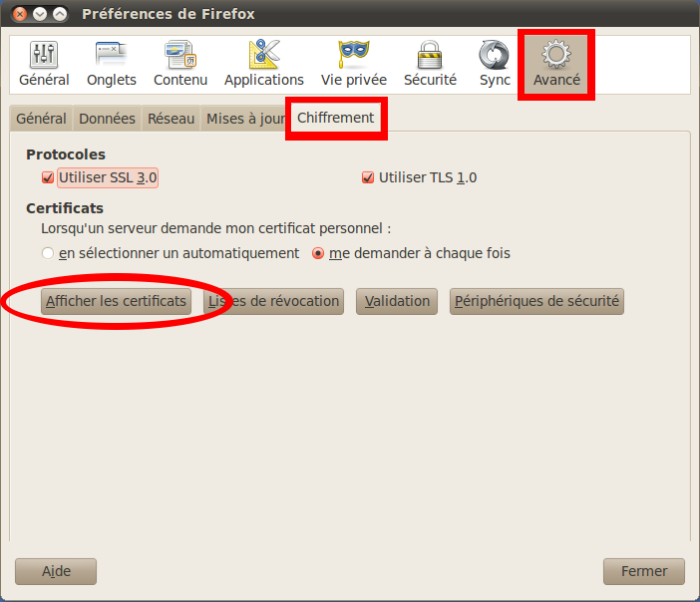Screen dimensions: 700x602
Task: Maximize the preferences window
Action: tap(60, 14)
